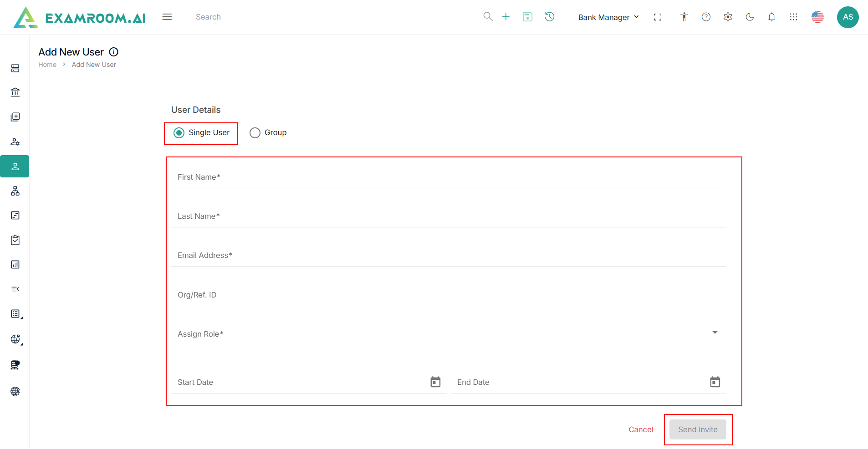Open the Assign Role dropdown

click(x=448, y=333)
